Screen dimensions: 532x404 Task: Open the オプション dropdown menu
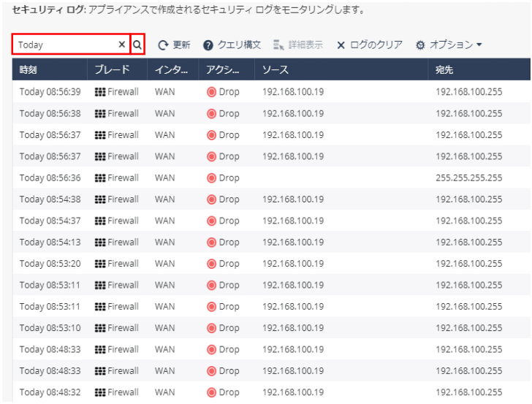pos(448,45)
